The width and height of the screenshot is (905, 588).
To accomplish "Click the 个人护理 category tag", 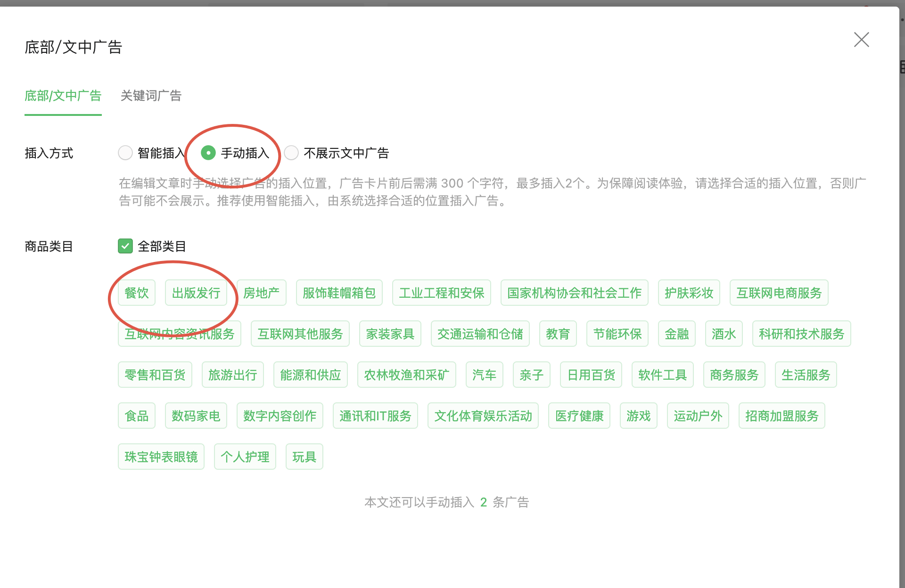I will 245,457.
